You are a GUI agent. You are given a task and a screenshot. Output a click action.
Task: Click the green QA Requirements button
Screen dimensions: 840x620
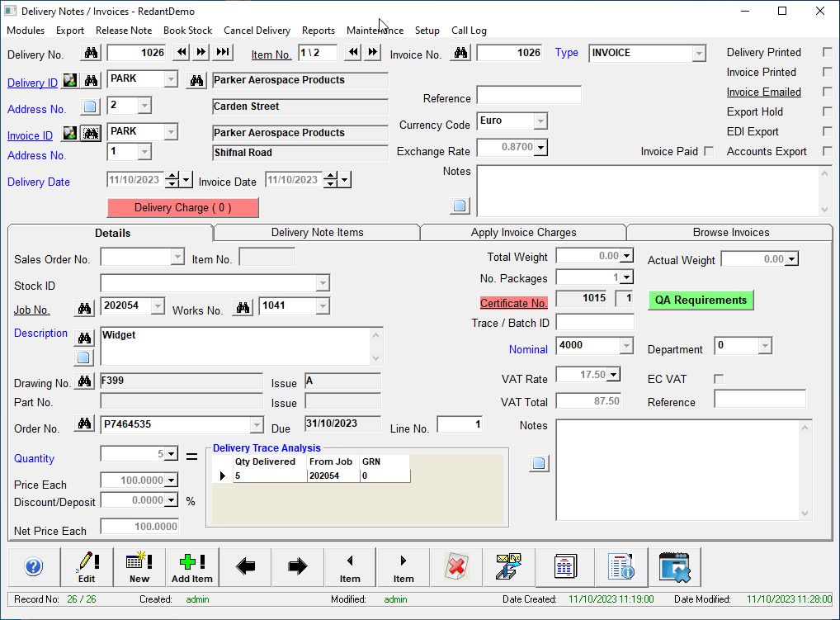700,300
